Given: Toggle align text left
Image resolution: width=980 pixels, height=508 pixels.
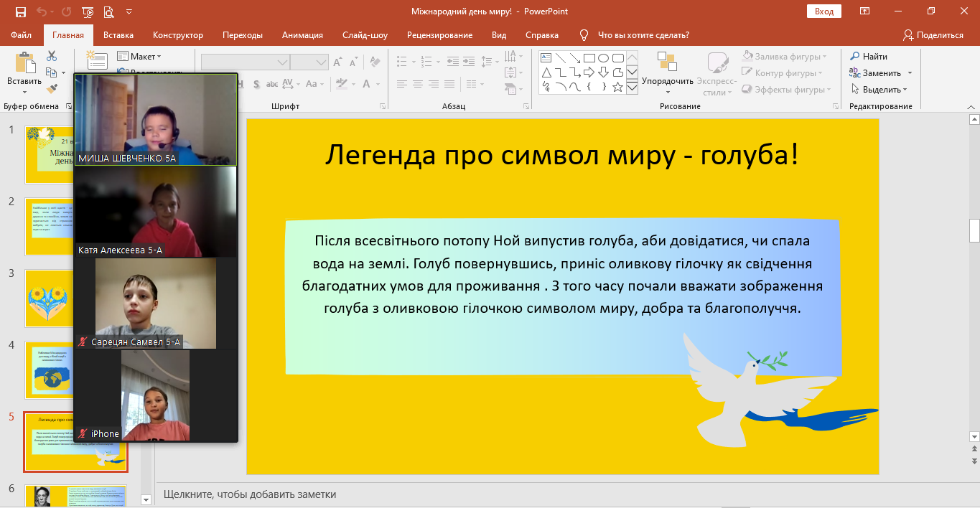Looking at the screenshot, I should tap(402, 84).
